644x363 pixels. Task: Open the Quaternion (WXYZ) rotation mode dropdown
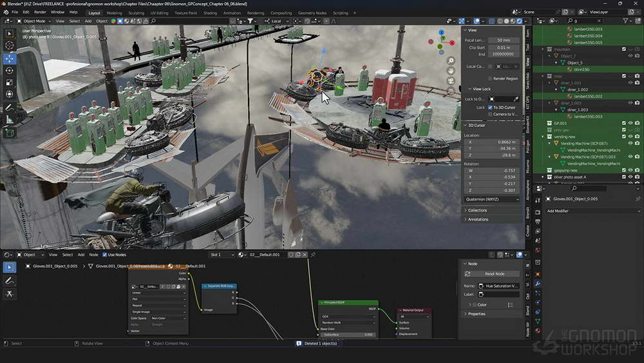492,199
